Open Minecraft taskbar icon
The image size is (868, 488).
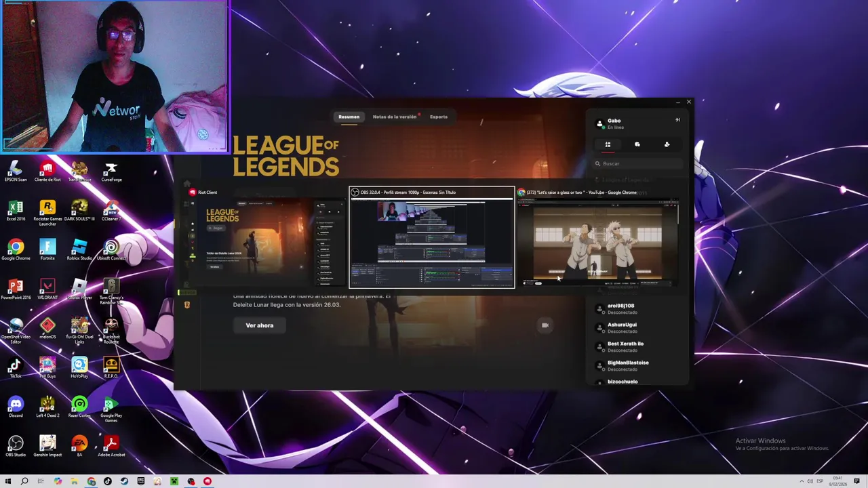tap(174, 481)
